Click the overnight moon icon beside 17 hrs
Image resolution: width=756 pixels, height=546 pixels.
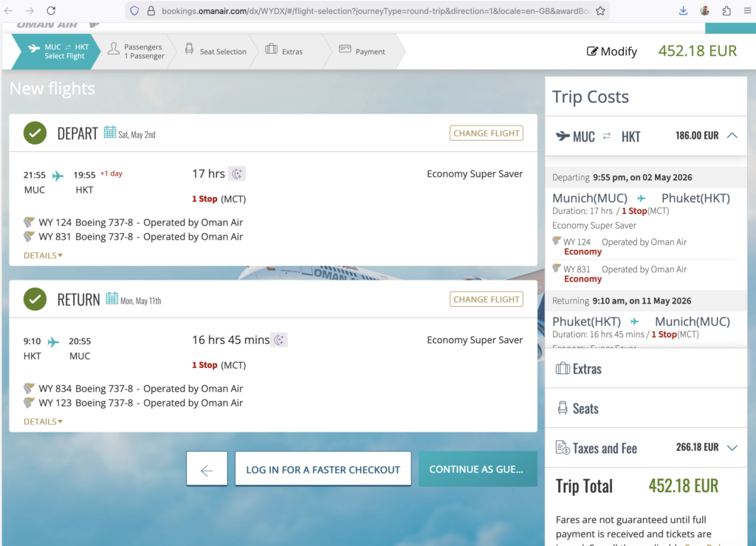(x=237, y=174)
